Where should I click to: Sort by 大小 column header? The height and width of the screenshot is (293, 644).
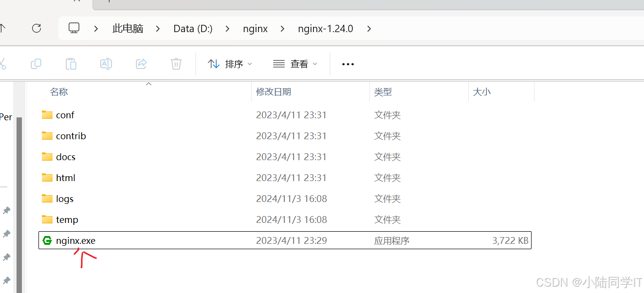click(x=482, y=92)
